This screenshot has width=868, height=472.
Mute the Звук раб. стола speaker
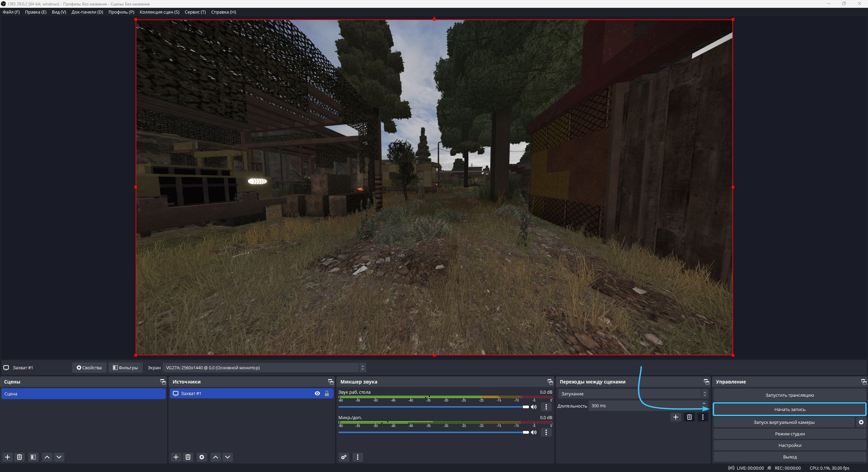[x=534, y=407]
